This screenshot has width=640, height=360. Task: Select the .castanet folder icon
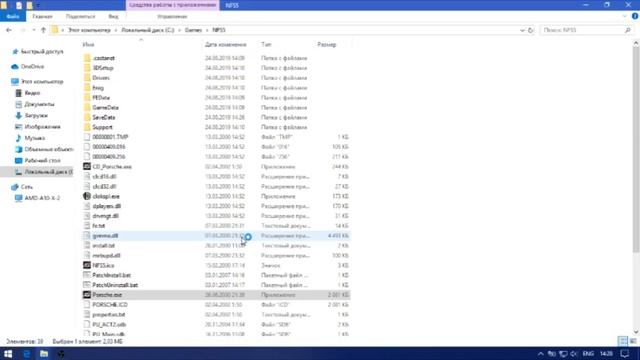87,58
